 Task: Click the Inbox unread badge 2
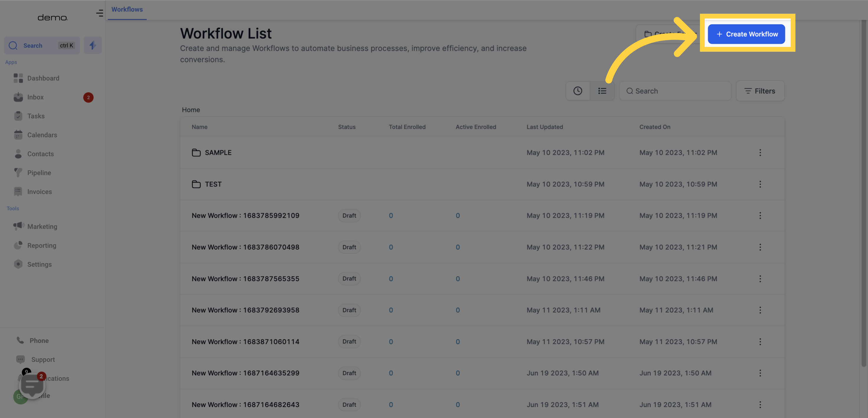(x=88, y=98)
